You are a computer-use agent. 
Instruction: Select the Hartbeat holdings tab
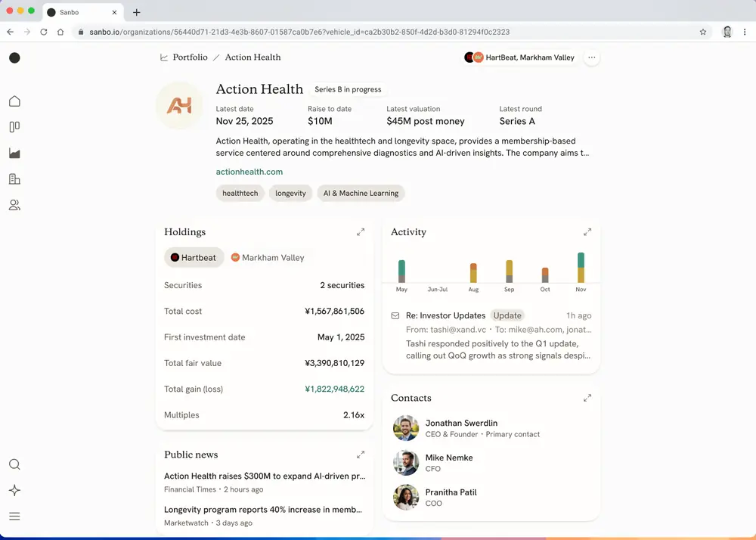pos(194,257)
